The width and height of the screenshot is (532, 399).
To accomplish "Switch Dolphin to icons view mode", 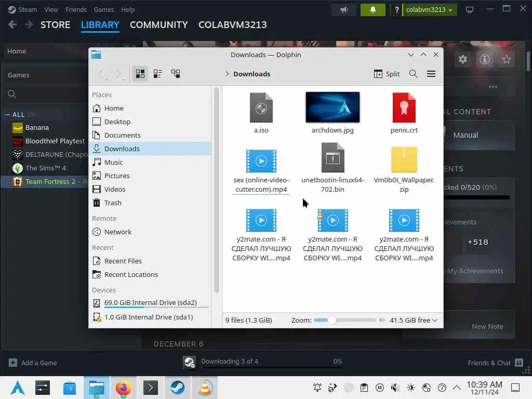I will pyautogui.click(x=140, y=74).
